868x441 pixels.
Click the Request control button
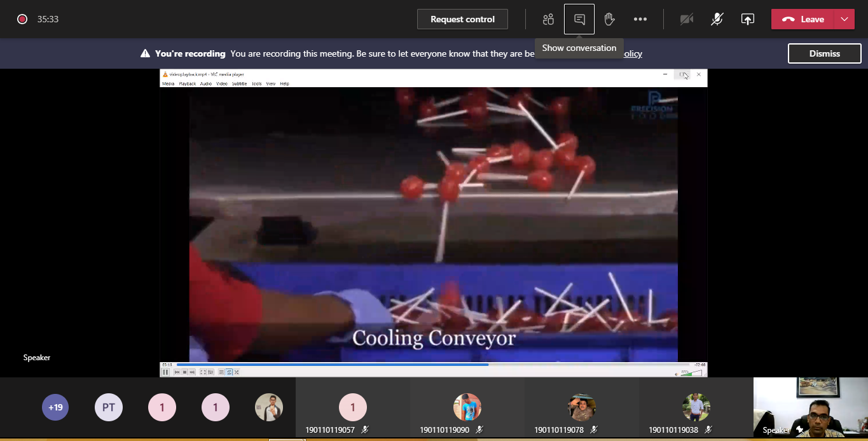click(462, 19)
